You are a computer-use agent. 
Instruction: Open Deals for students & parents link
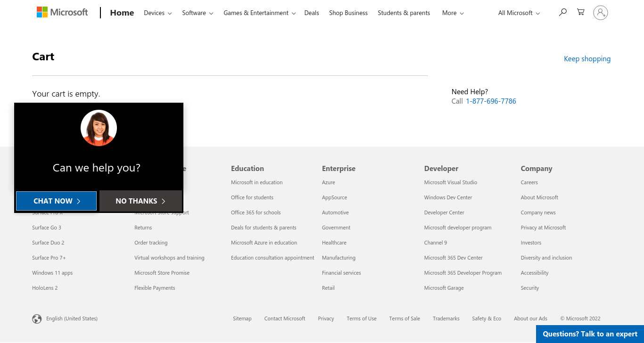coord(264,228)
